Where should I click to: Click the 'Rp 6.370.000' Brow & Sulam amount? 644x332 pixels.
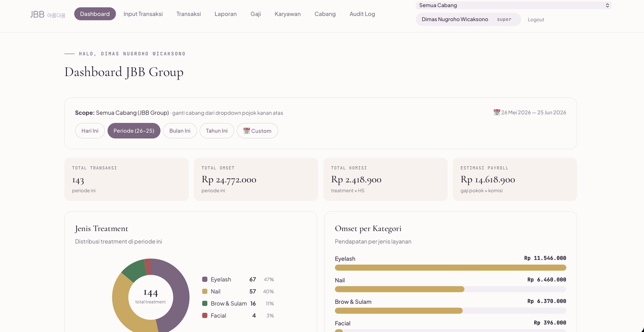pyautogui.click(x=547, y=301)
